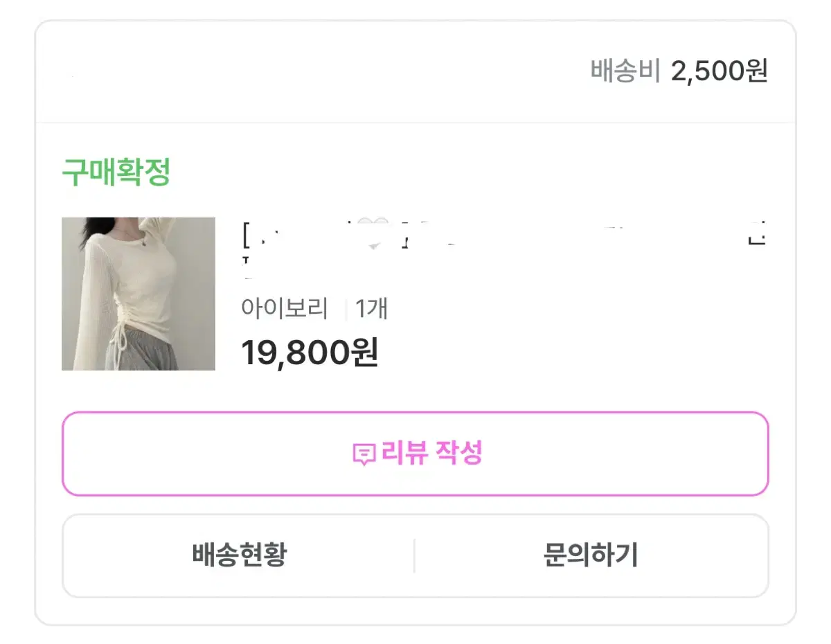Click divider between 배송현황 and 문의하기

point(414,555)
